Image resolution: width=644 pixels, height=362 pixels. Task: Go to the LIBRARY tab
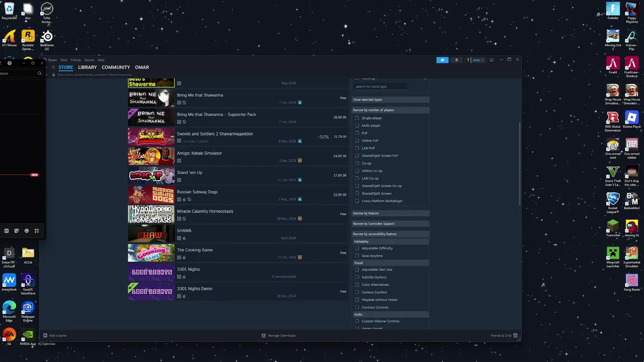pyautogui.click(x=88, y=67)
